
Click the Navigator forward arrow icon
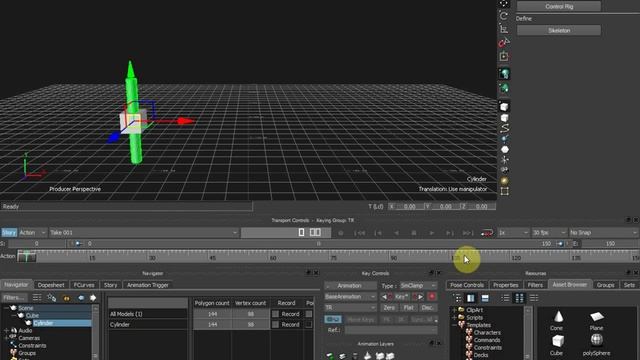[93, 298]
